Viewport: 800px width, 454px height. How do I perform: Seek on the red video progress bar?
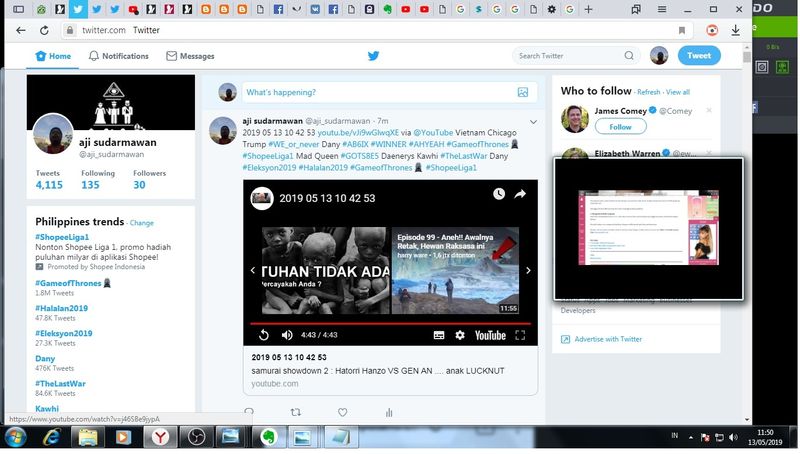click(x=390, y=323)
